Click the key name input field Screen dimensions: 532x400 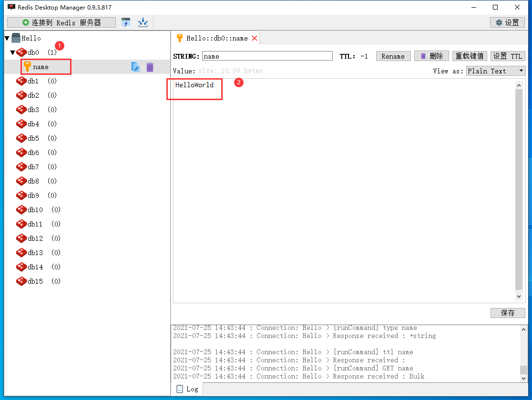coord(267,56)
